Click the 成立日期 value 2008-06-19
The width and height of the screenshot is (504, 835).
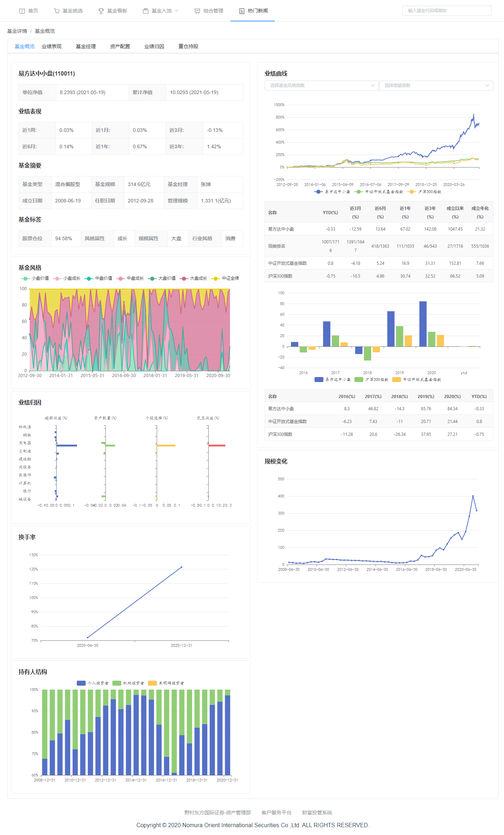pos(68,201)
